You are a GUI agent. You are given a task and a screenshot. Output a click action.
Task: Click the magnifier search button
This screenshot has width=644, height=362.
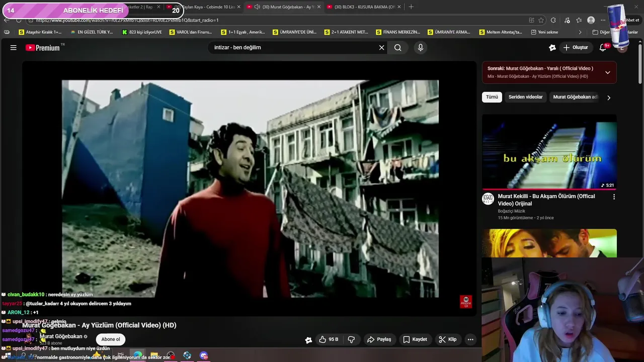click(398, 48)
